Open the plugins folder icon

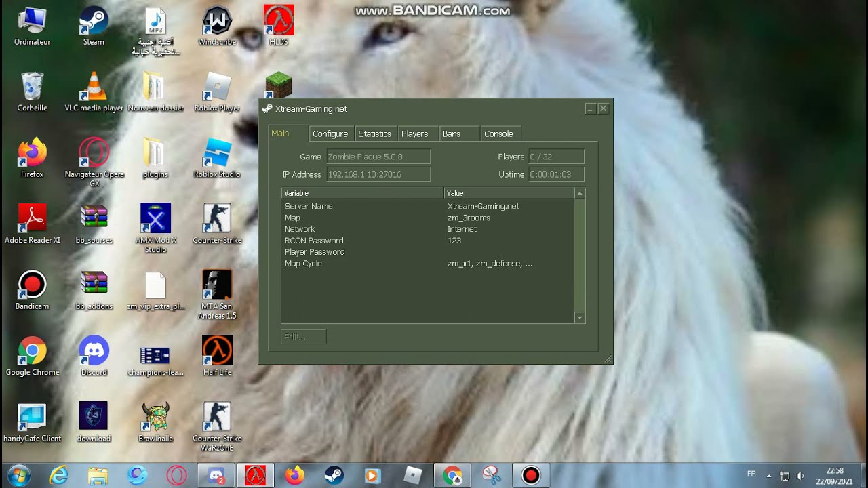click(155, 158)
